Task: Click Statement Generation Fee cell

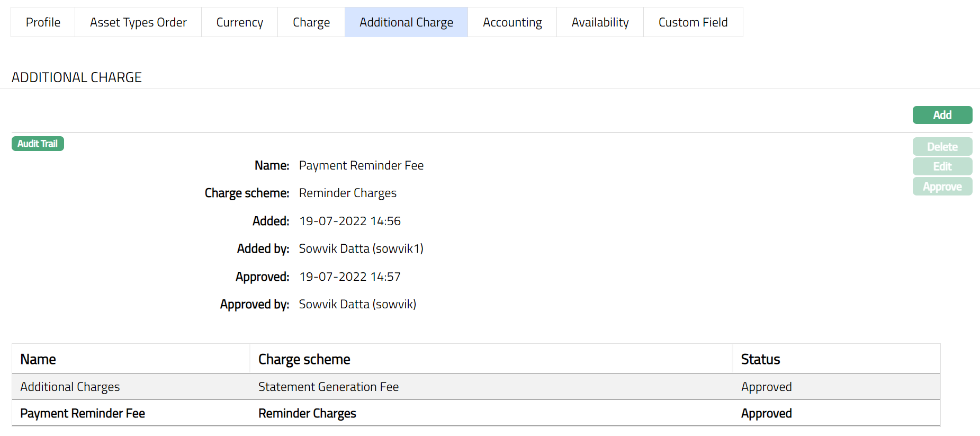Action: pos(328,387)
